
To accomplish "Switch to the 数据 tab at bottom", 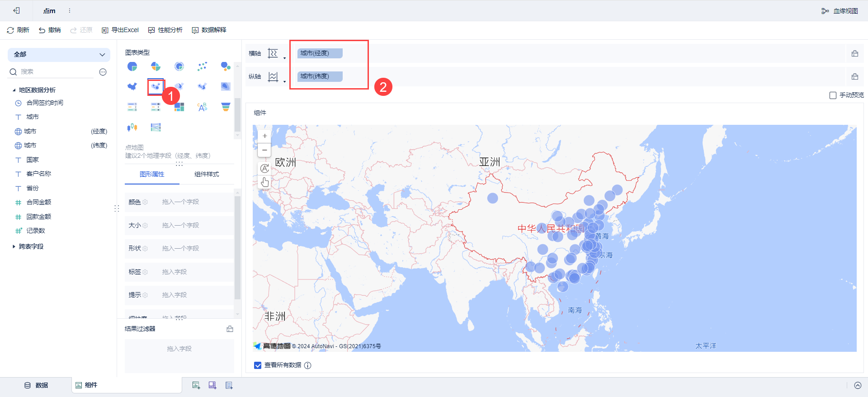I will click(36, 385).
